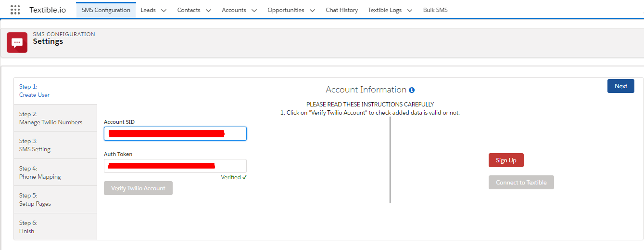
Task: Expand the Opportunities dropdown chevron
Action: (x=312, y=10)
